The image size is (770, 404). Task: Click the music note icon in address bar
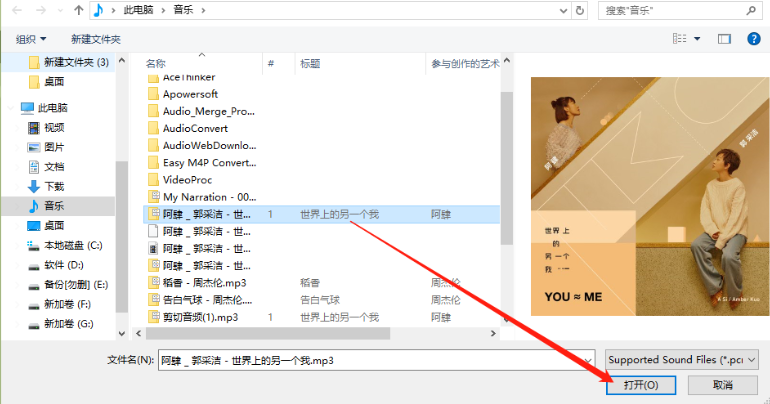click(x=99, y=10)
